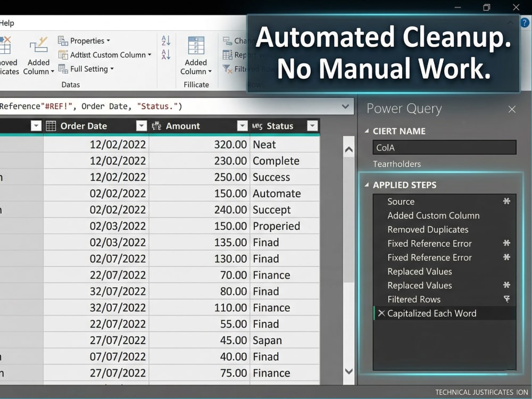Open filter dropdown for Order Date column
This screenshot has width=532, height=399.
coord(142,126)
